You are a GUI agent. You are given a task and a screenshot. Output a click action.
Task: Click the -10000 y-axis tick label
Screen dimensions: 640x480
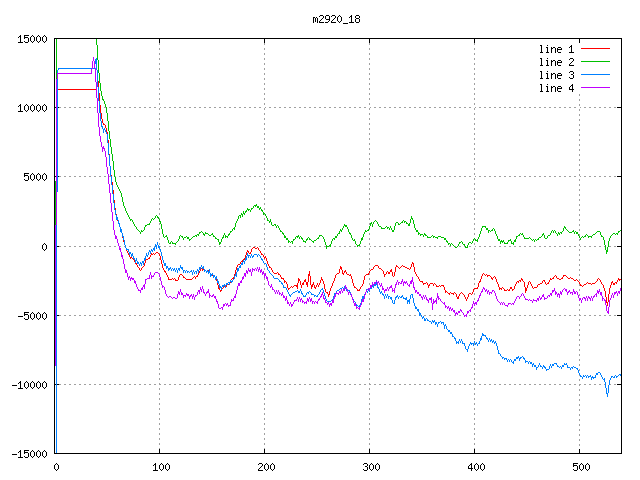[27, 385]
